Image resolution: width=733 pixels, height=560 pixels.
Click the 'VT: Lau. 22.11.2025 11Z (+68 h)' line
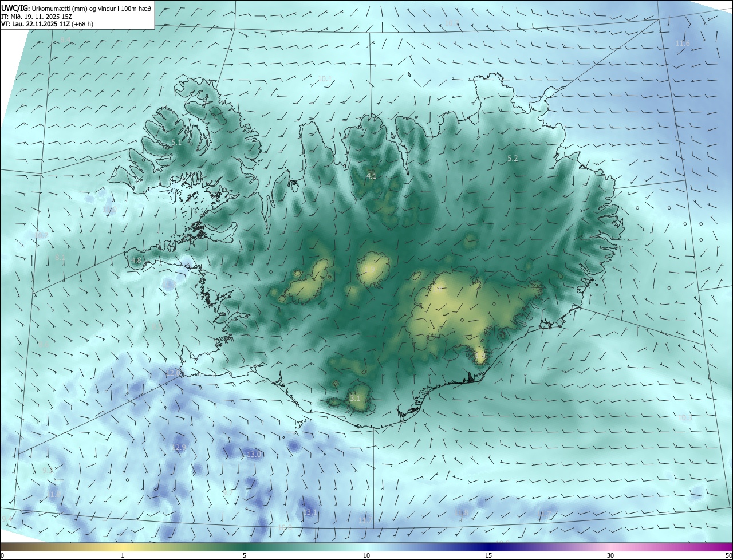click(47, 24)
